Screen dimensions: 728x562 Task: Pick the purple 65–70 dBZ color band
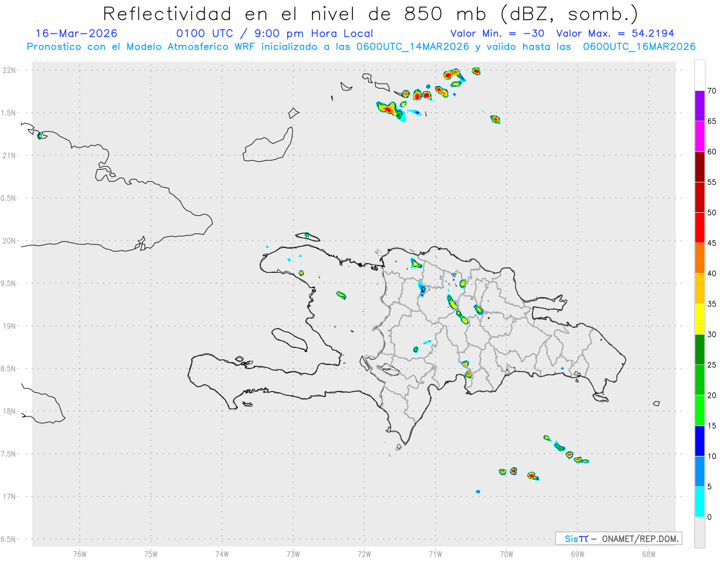point(699,105)
